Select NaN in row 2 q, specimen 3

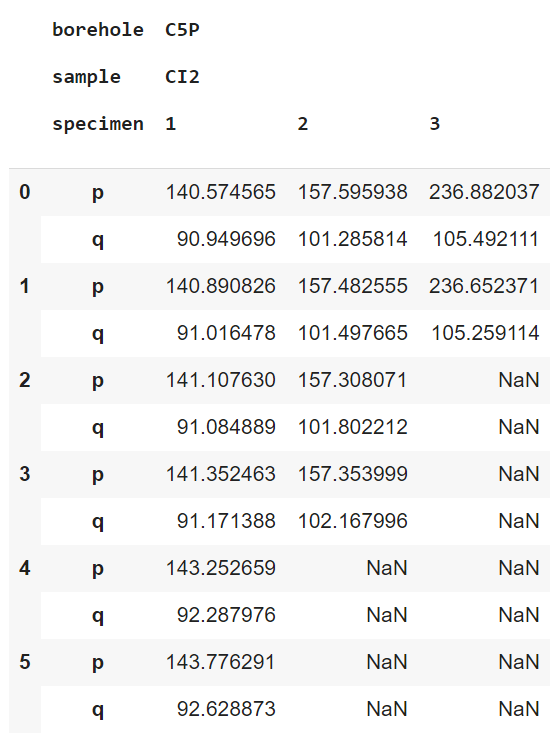pos(519,427)
